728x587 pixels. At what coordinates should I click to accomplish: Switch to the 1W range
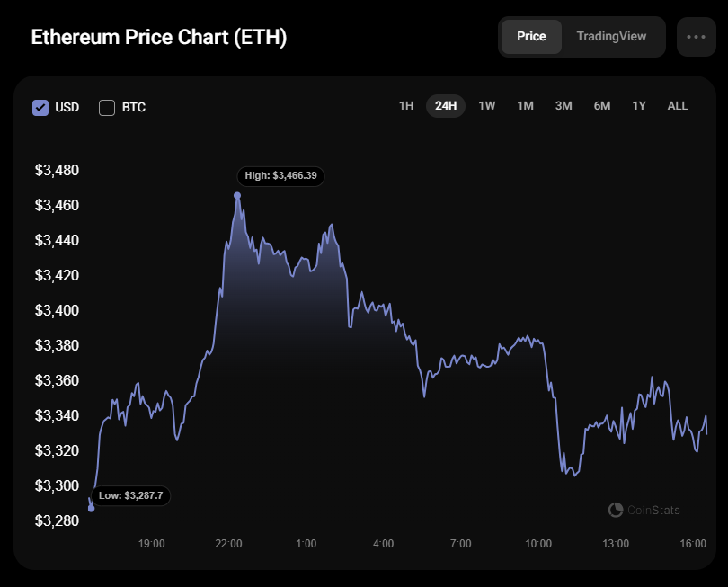[x=486, y=105]
